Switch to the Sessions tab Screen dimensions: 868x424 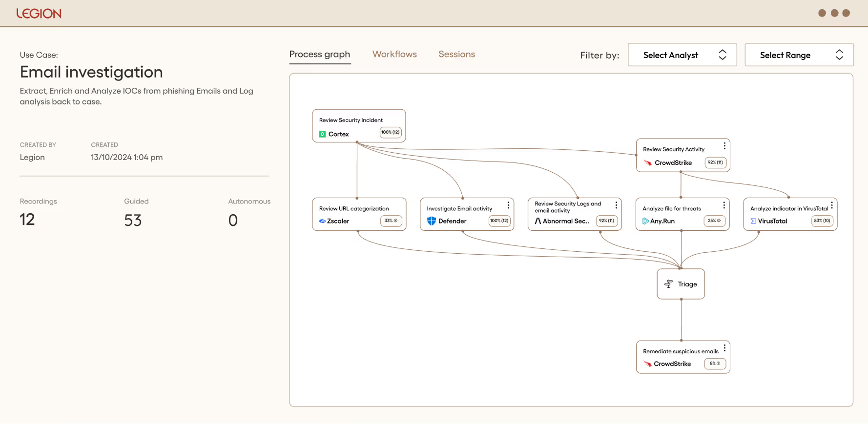point(456,54)
